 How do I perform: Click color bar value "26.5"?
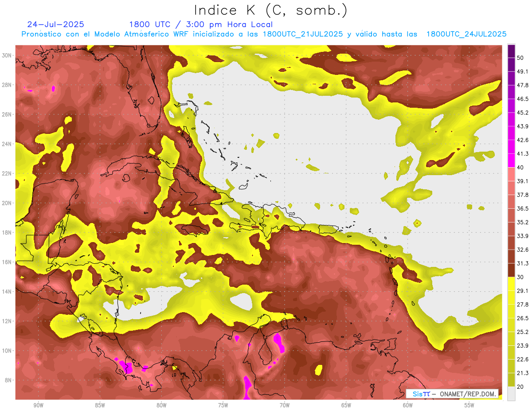(x=522, y=318)
